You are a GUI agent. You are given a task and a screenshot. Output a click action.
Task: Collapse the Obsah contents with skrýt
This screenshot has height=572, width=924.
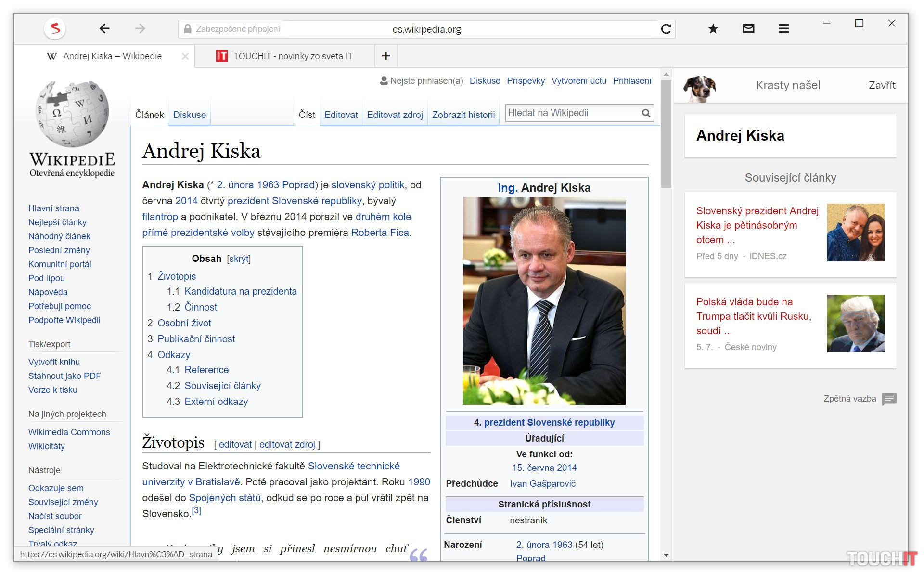pos(239,259)
